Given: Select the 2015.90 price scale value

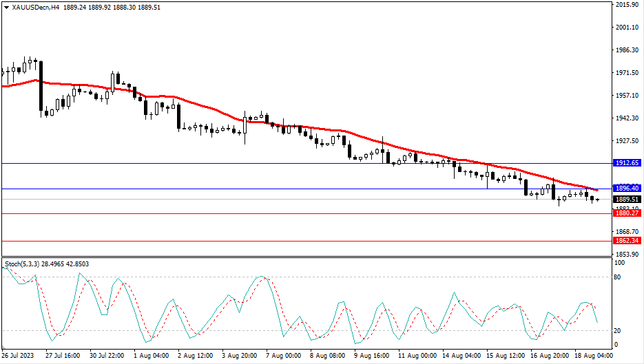Looking at the screenshot, I should 627,5.
